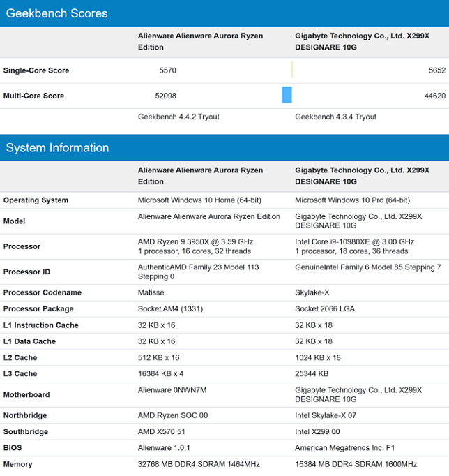Click Gigabyte X299X DESIGNARE 10G motherboard value
Image resolution: width=449 pixels, height=476 pixels.
358,394
